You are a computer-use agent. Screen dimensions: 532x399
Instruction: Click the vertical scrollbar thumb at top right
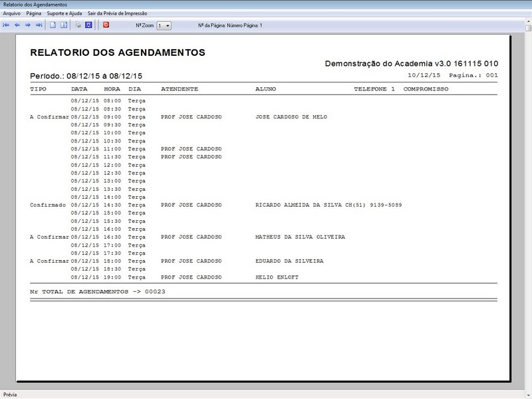(x=528, y=28)
